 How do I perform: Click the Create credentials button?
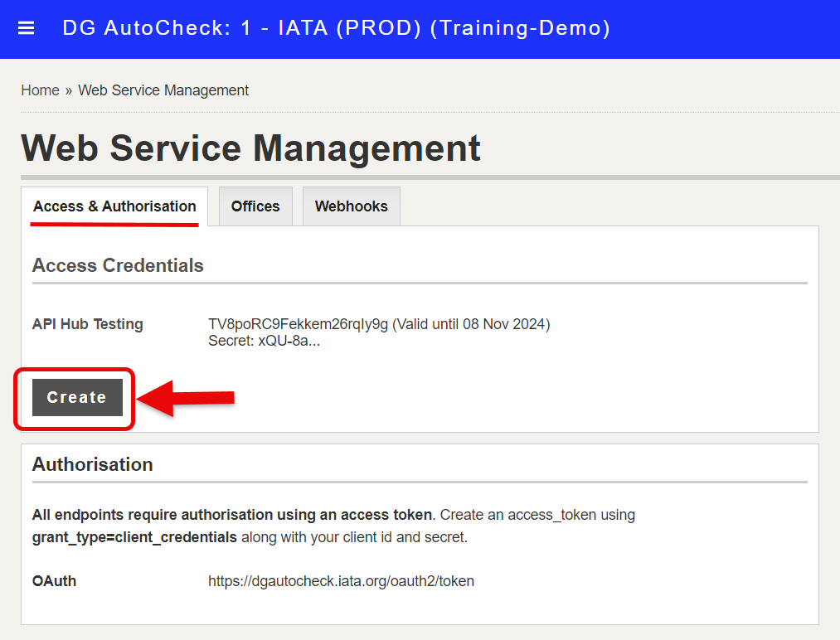coord(77,397)
